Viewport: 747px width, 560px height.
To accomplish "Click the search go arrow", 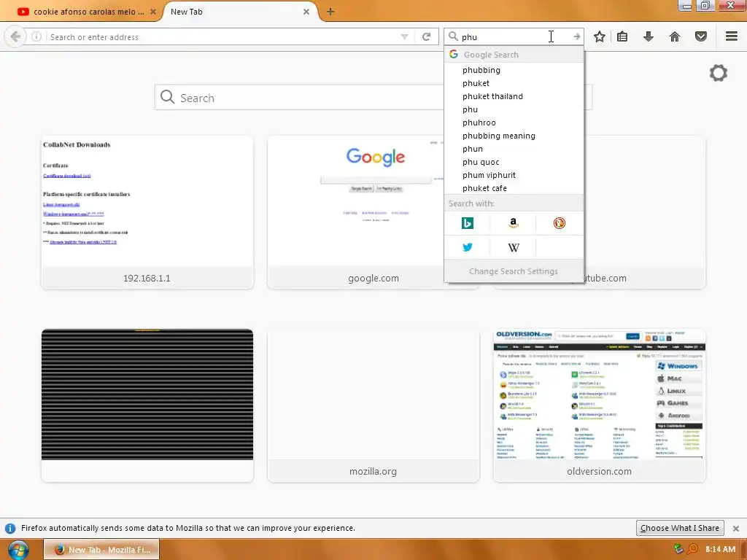I will coord(577,36).
